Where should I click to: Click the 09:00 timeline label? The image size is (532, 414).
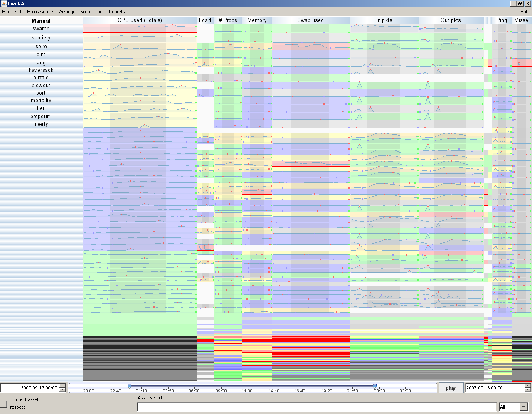click(221, 391)
